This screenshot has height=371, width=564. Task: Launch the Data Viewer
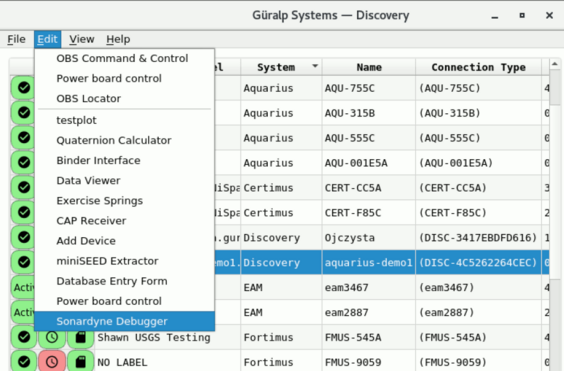coord(124,181)
